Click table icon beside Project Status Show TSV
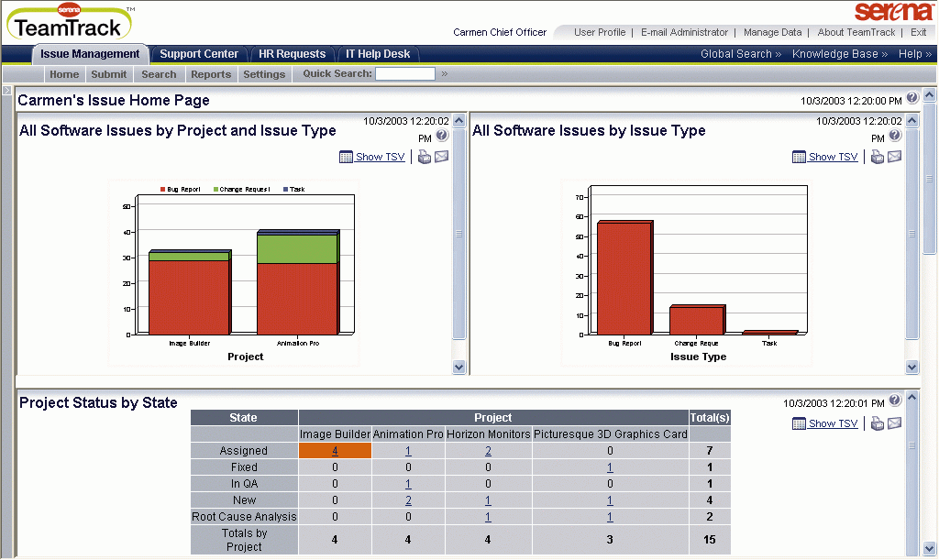939x560 pixels. (799, 423)
